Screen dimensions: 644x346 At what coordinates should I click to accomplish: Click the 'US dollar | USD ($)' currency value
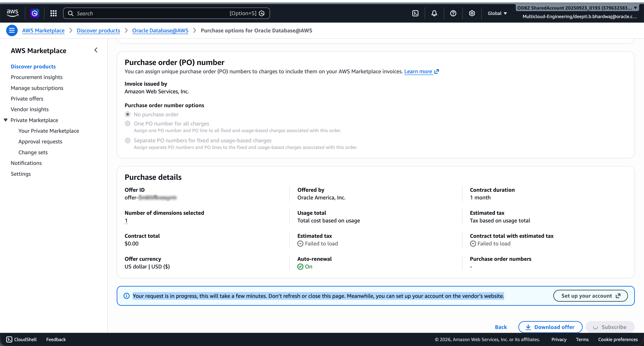tap(147, 267)
